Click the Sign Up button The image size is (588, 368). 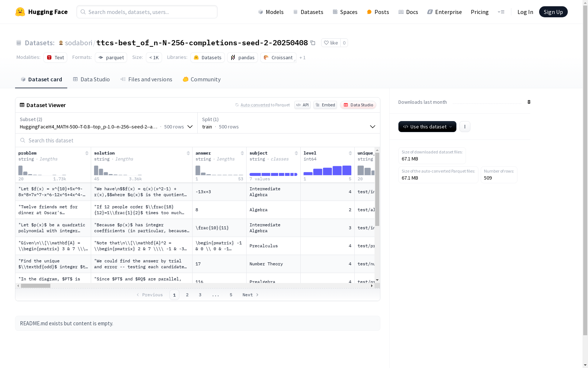point(553,12)
